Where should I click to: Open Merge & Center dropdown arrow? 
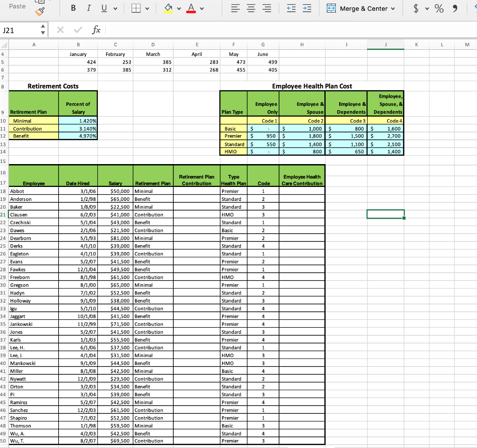coord(393,8)
